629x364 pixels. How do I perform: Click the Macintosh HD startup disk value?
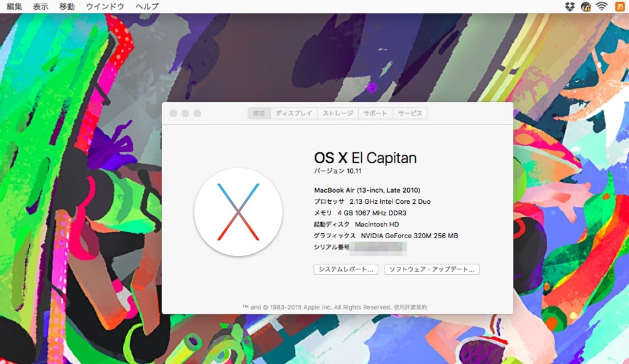point(377,225)
